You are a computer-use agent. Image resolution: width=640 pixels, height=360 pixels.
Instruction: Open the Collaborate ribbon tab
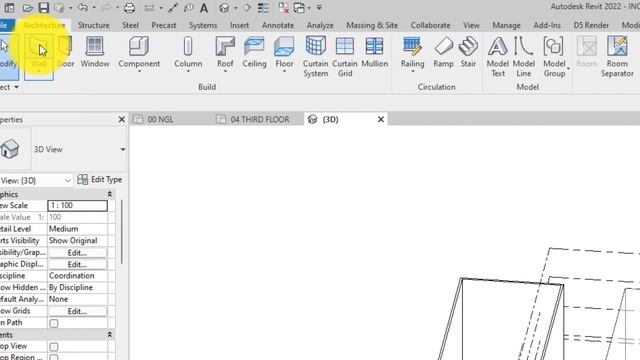430,25
